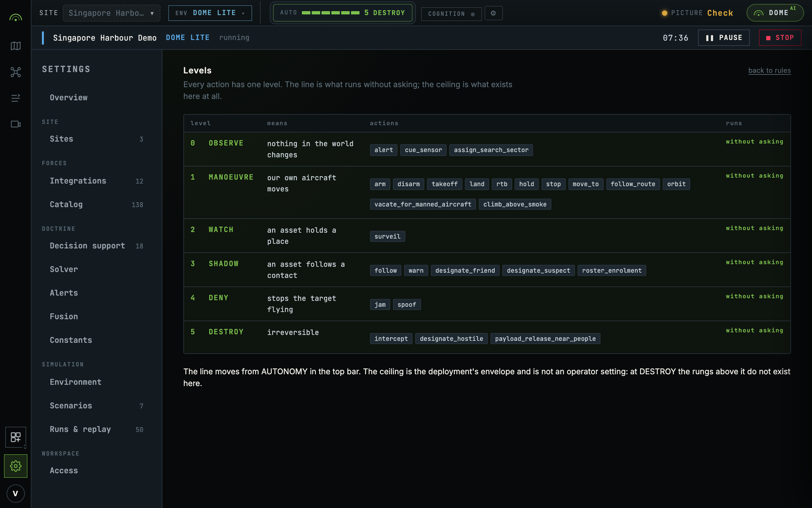Screen dimensions: 812x508
Task: Click the designate_suspect action tag
Action: pyautogui.click(x=538, y=270)
